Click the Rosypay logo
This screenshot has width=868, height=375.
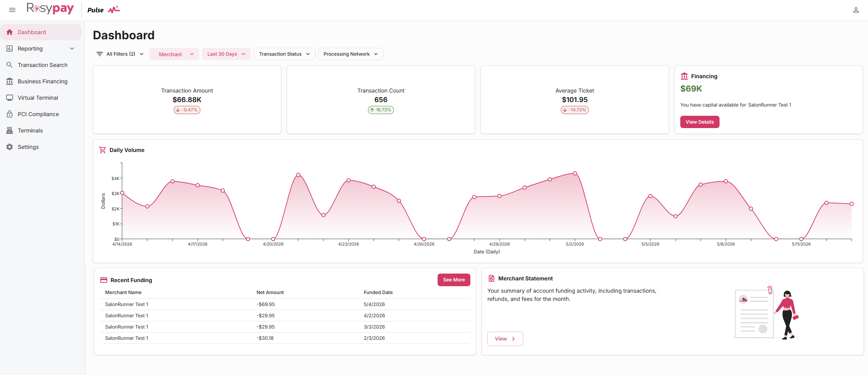pos(50,9)
